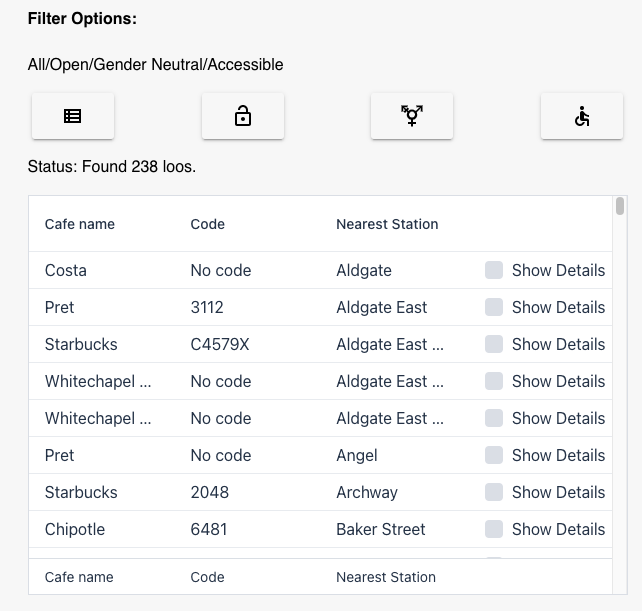Toggle Show Details for Chipotle Baker Street
Viewport: 642px width, 611px height.
point(494,529)
